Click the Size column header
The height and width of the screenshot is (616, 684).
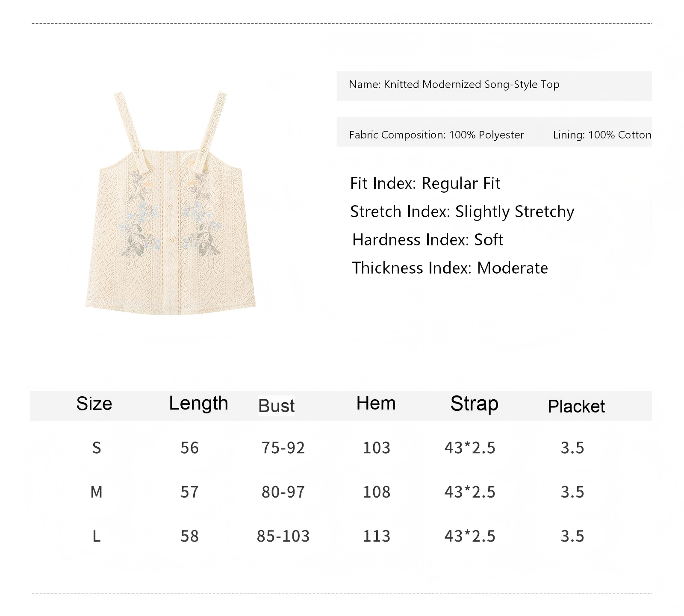94,404
